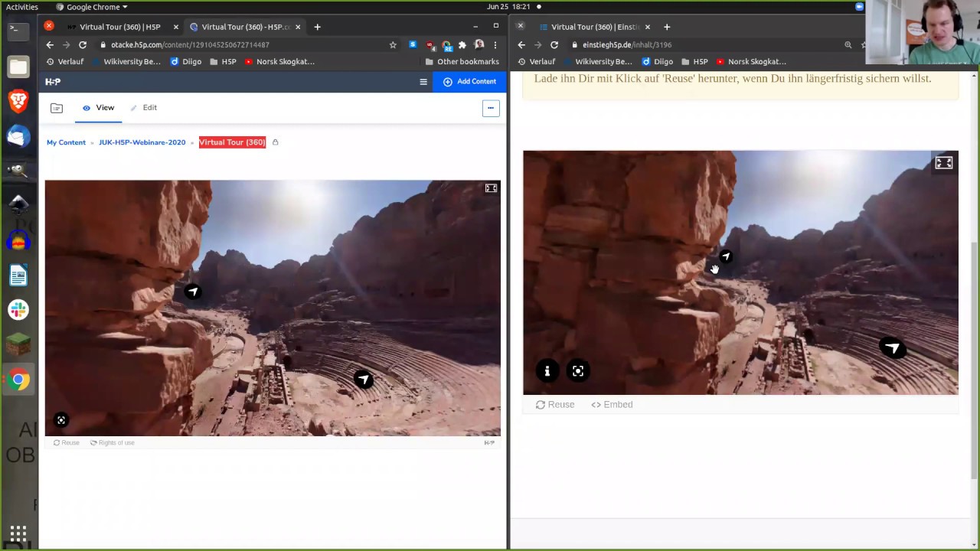Image resolution: width=980 pixels, height=551 pixels.
Task: Show applications grid in the dock
Action: click(x=18, y=533)
